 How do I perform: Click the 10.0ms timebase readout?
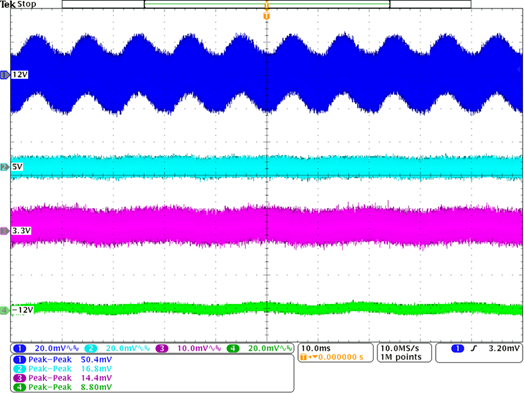[316, 348]
